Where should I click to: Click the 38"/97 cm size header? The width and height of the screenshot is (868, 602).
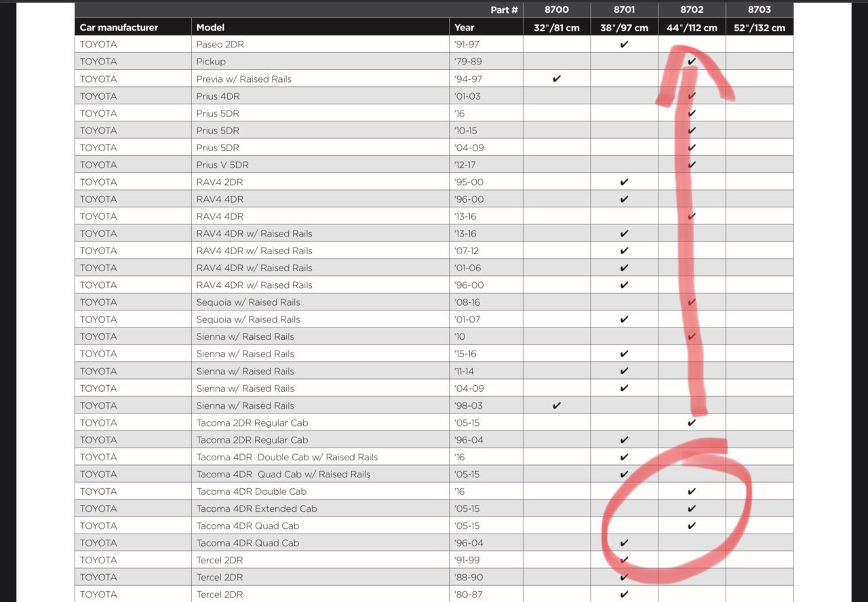625,28
